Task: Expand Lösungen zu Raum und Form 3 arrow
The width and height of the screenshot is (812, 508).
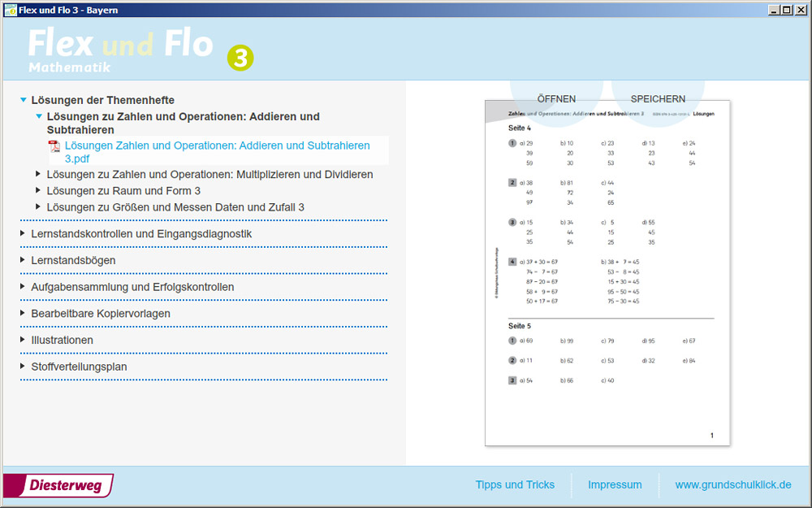Action: point(38,191)
